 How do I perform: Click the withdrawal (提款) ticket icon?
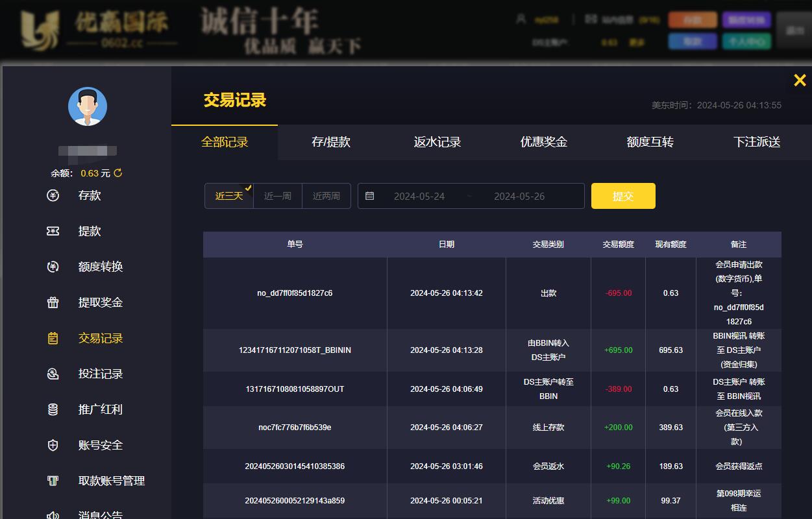click(x=53, y=231)
